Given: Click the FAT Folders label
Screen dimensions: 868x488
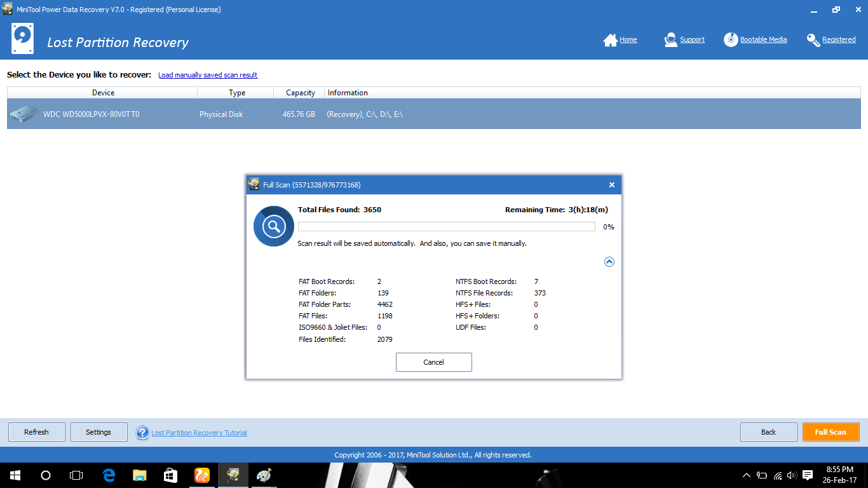Looking at the screenshot, I should (317, 293).
